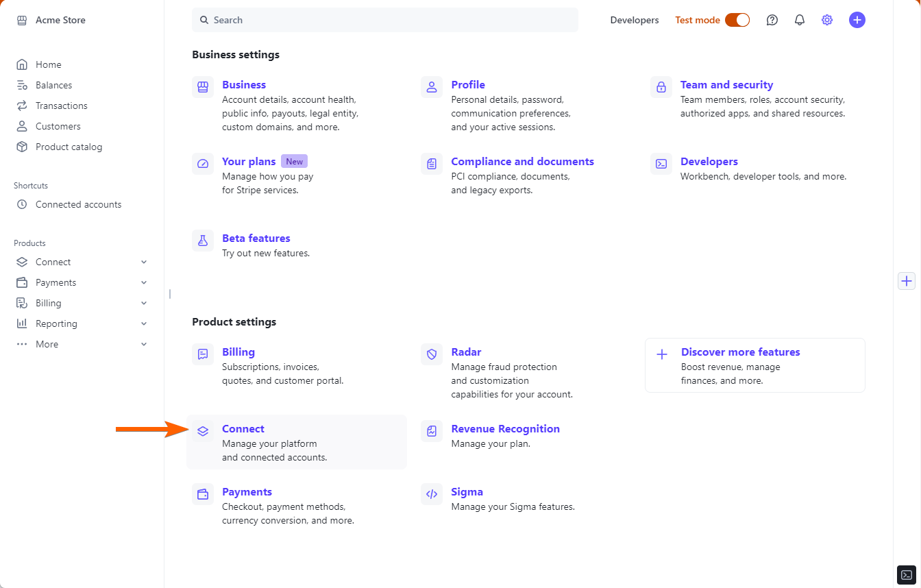This screenshot has height=588, width=921.
Task: Expand the Connect section in the sidebar
Action: (x=144, y=262)
